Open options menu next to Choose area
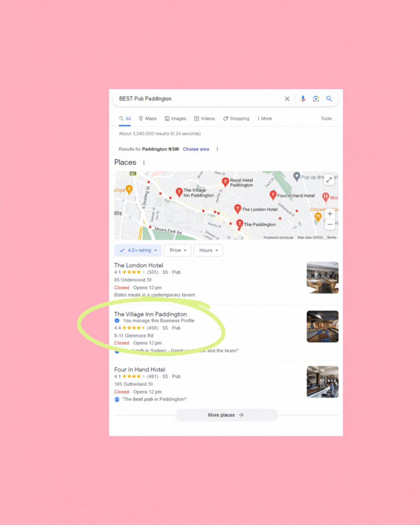 click(217, 149)
